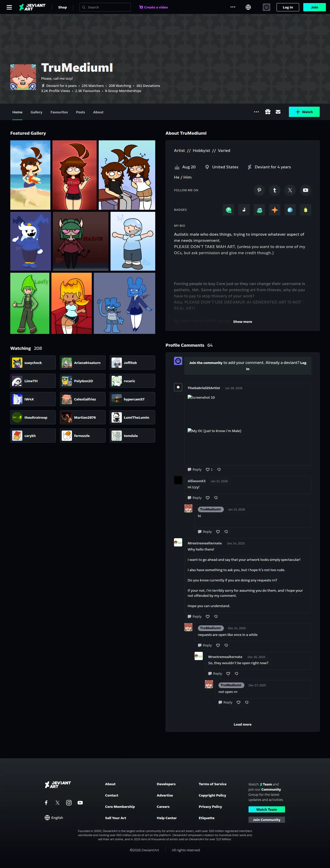Open the Watching 208 section heading
This screenshot has width=330, height=868.
26,348
